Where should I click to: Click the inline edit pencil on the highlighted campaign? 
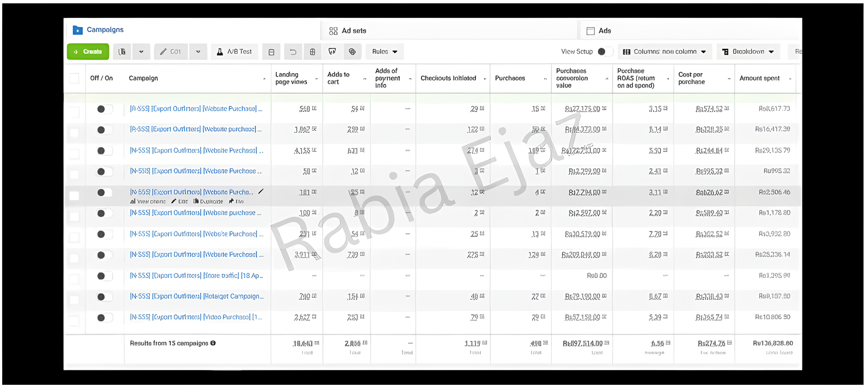[x=261, y=191]
